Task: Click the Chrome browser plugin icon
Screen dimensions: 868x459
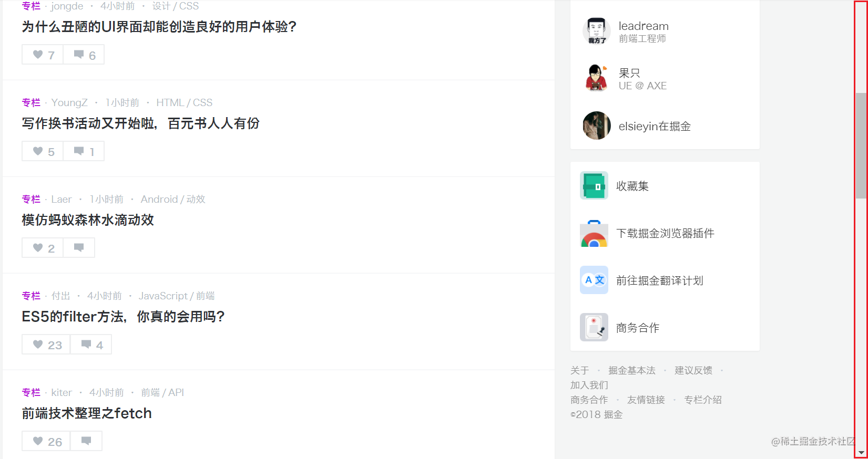Action: click(x=594, y=233)
